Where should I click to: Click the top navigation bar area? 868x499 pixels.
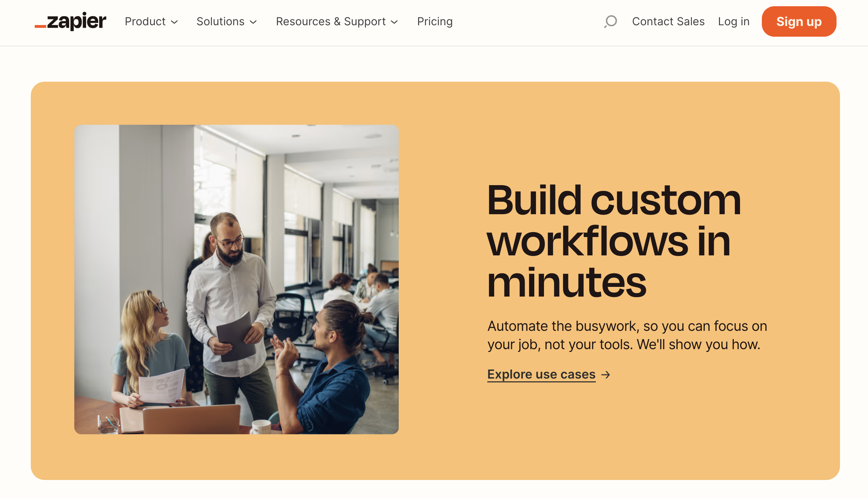(434, 21)
